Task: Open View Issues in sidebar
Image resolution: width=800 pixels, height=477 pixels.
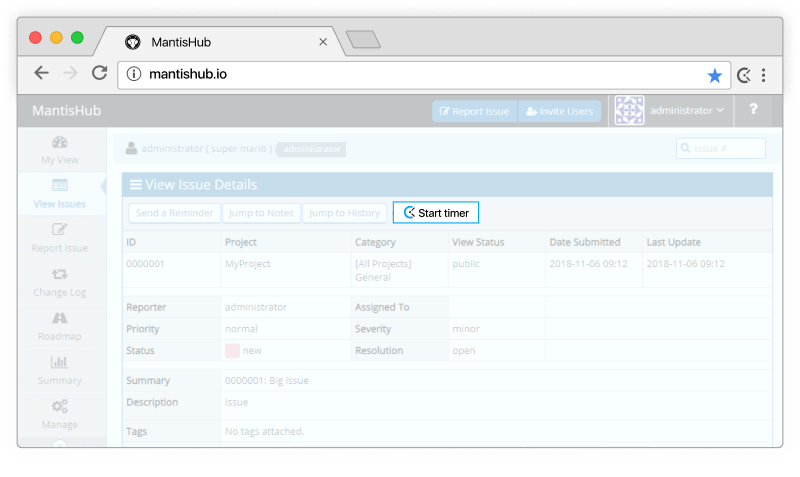Action: [x=60, y=194]
